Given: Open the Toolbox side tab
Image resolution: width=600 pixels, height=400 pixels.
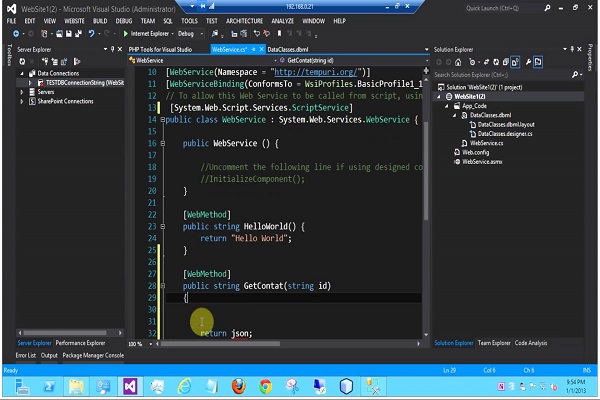Looking at the screenshot, I should [10, 55].
